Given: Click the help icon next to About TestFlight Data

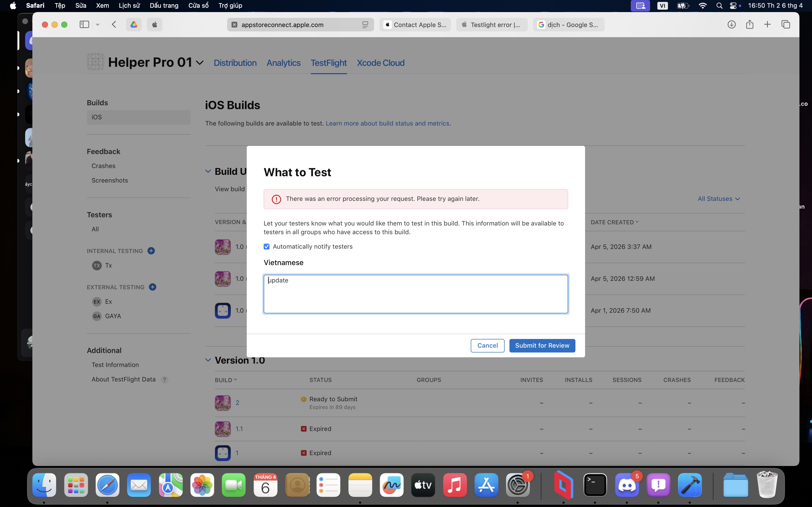Looking at the screenshot, I should point(164,380).
